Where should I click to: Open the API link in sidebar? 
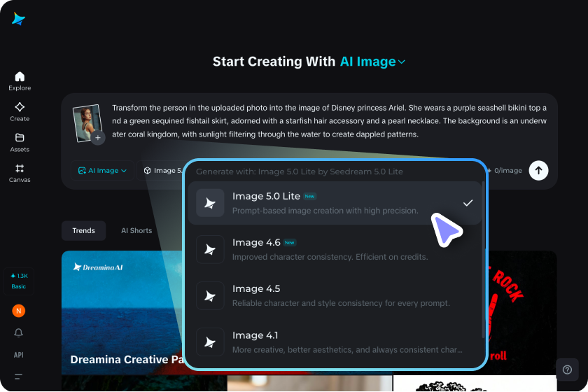tap(19, 355)
